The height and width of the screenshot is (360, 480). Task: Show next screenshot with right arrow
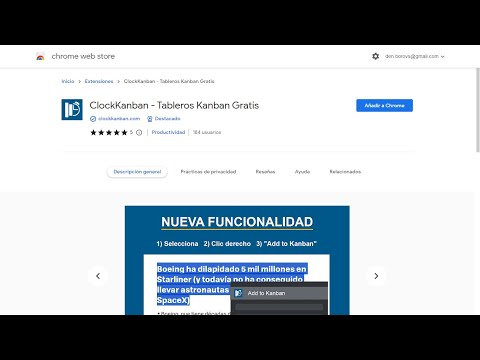376,276
